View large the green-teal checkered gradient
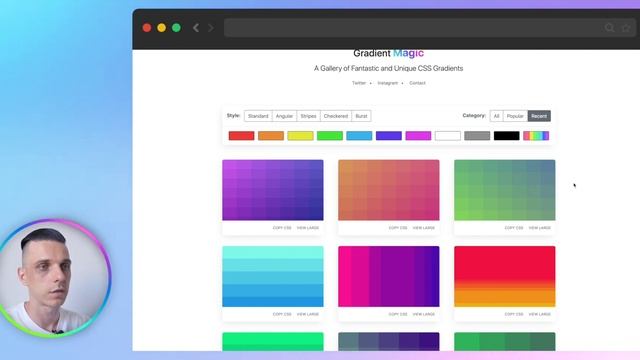Screen dimensions: 640x360 [540, 228]
